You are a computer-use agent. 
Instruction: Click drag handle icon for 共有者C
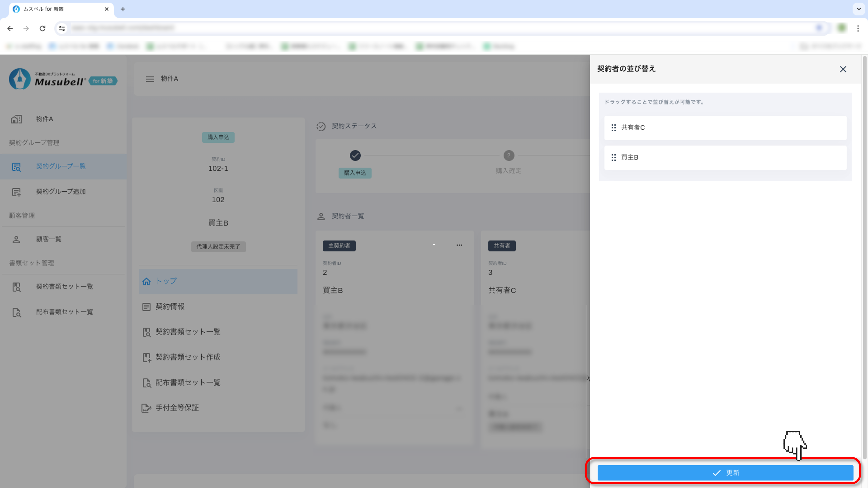point(613,128)
